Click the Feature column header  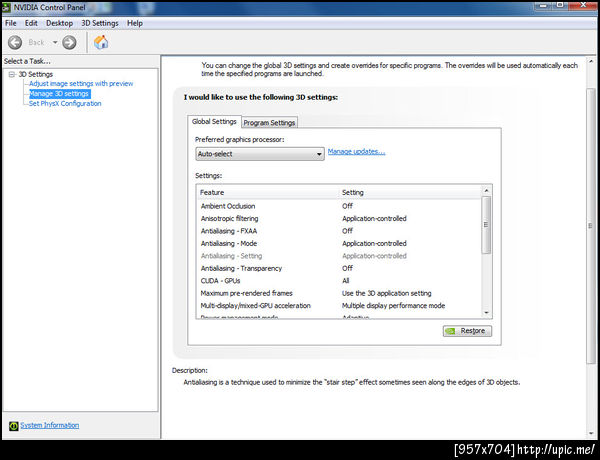point(268,192)
